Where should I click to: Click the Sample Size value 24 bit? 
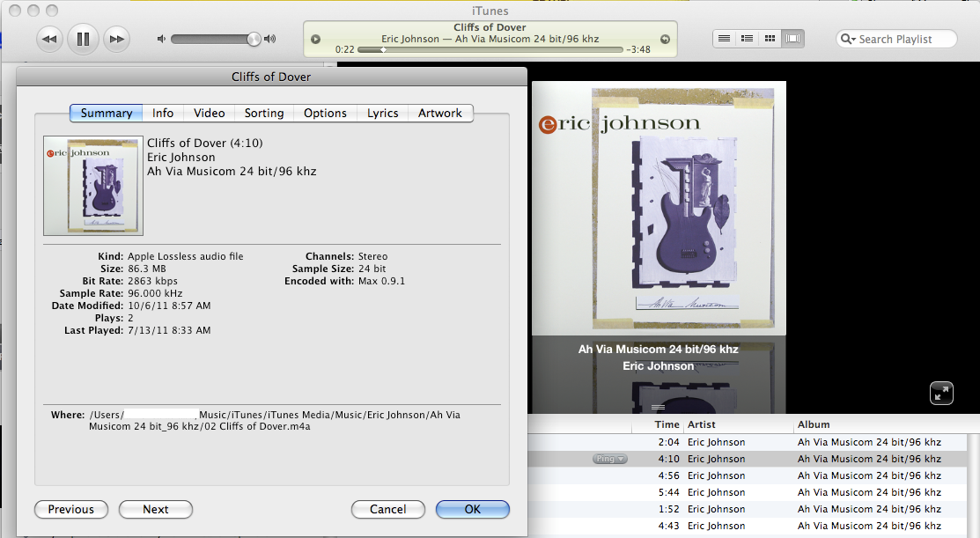pos(372,269)
